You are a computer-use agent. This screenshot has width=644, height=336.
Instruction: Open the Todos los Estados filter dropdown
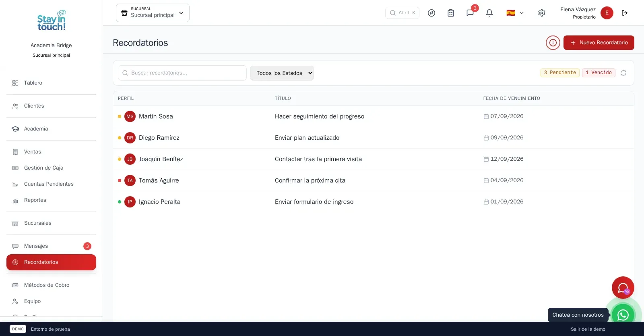(282, 73)
